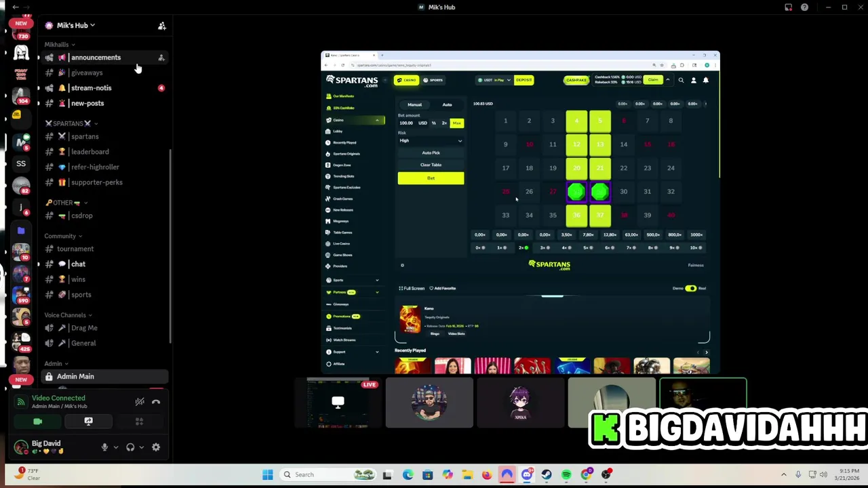Click the invite people icon by Mik's Hub
868x488 pixels.
161,26
